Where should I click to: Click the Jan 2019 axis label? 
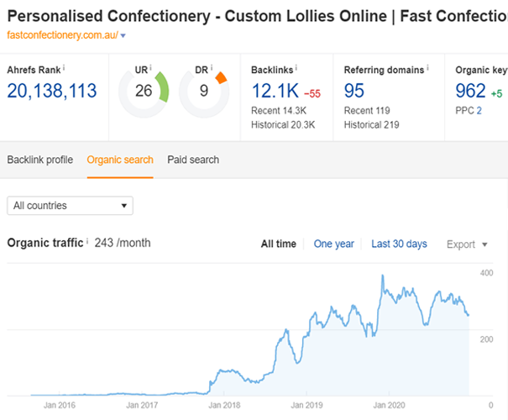pos(306,405)
